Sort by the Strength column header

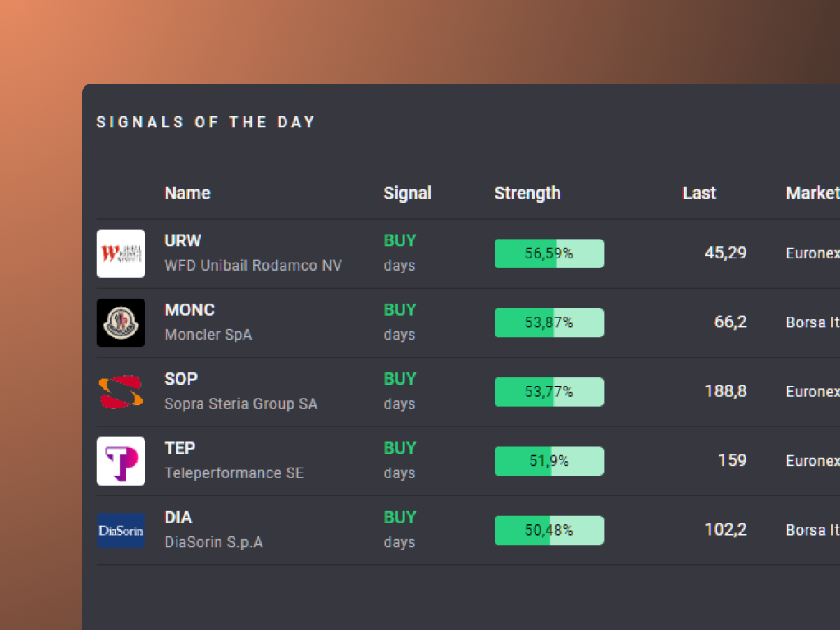click(x=527, y=194)
